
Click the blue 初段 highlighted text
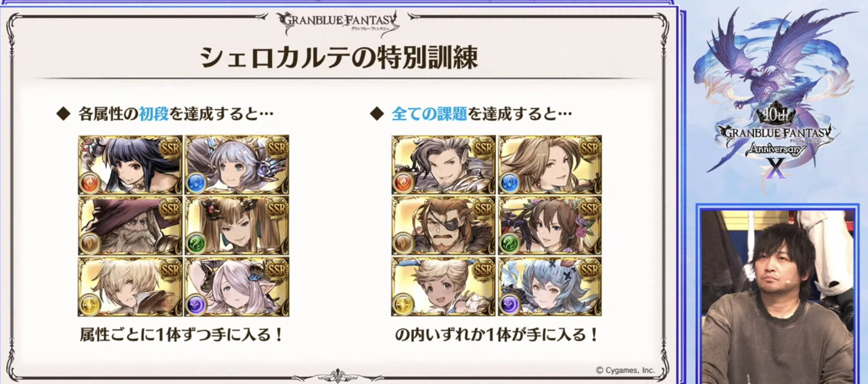(154, 114)
